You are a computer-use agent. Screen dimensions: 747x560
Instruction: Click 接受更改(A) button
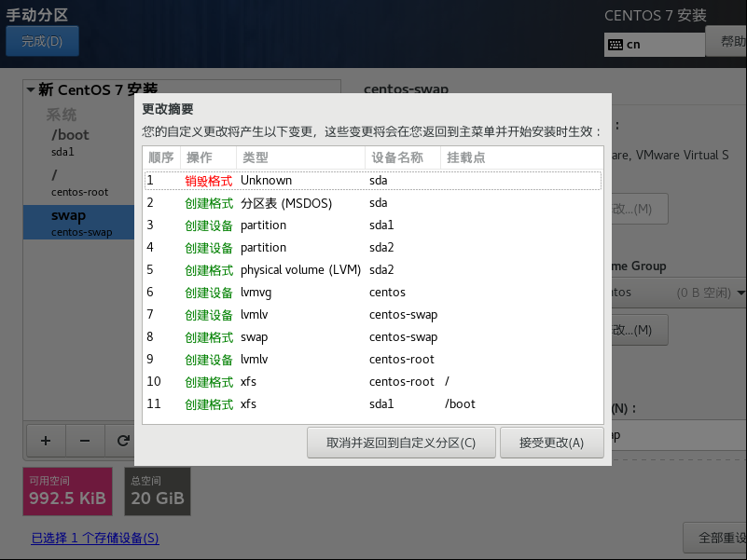(x=552, y=443)
